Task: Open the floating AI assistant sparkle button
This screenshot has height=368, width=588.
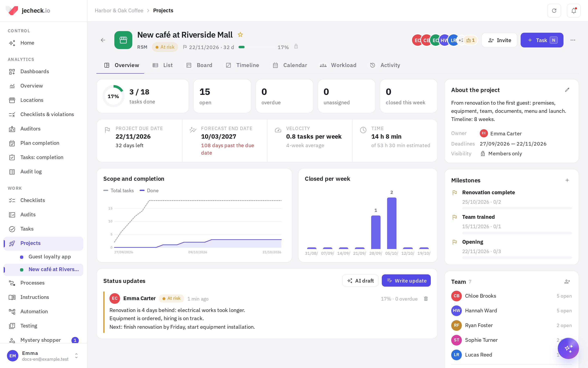Action: (568, 348)
